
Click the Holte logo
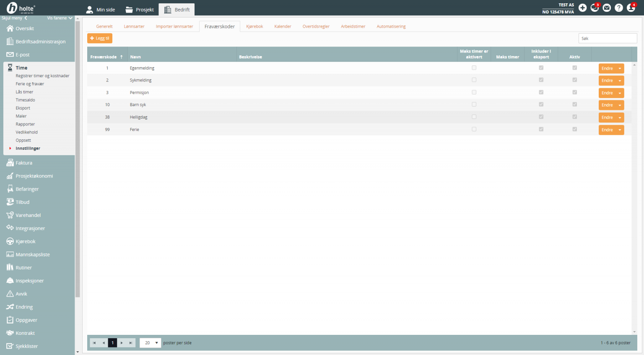[x=21, y=8]
